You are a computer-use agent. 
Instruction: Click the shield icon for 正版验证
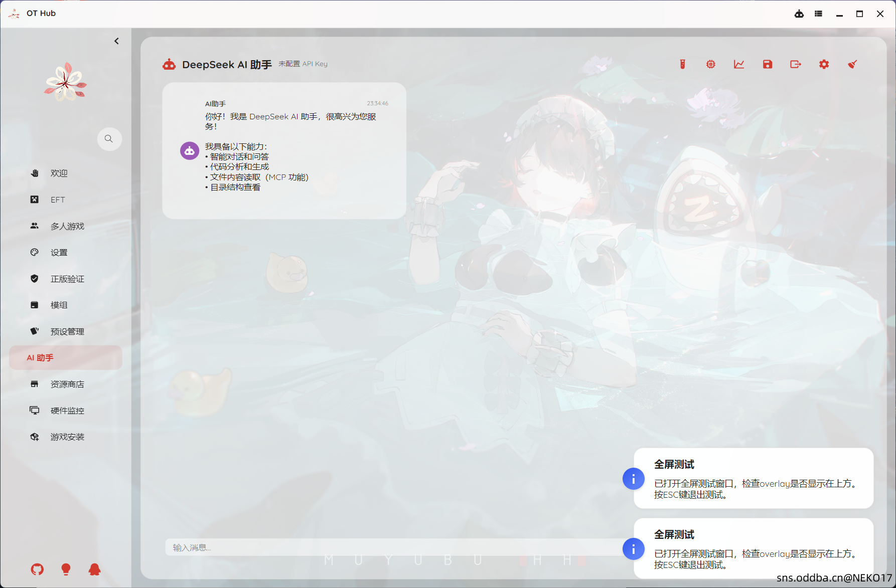35,279
